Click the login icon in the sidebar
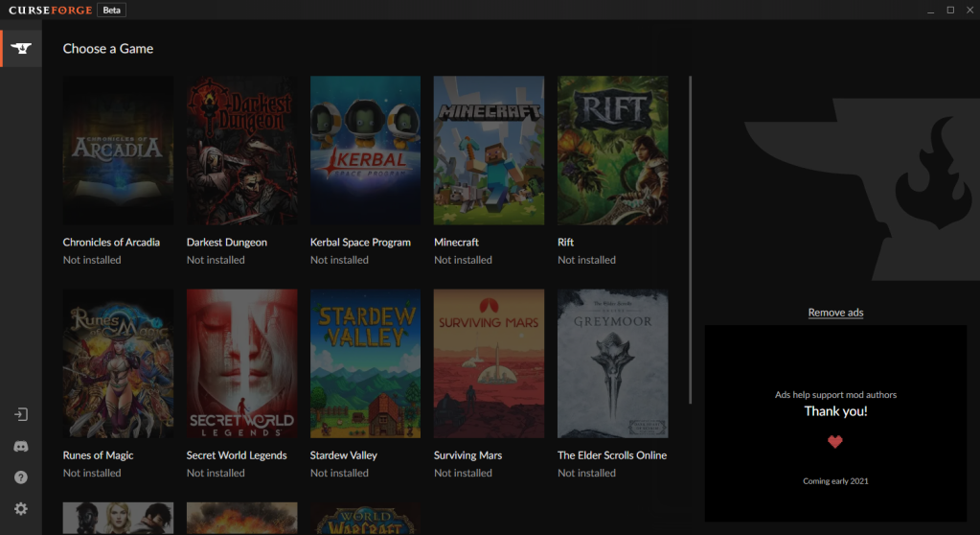Screen dimensions: 980x535 pos(21,414)
